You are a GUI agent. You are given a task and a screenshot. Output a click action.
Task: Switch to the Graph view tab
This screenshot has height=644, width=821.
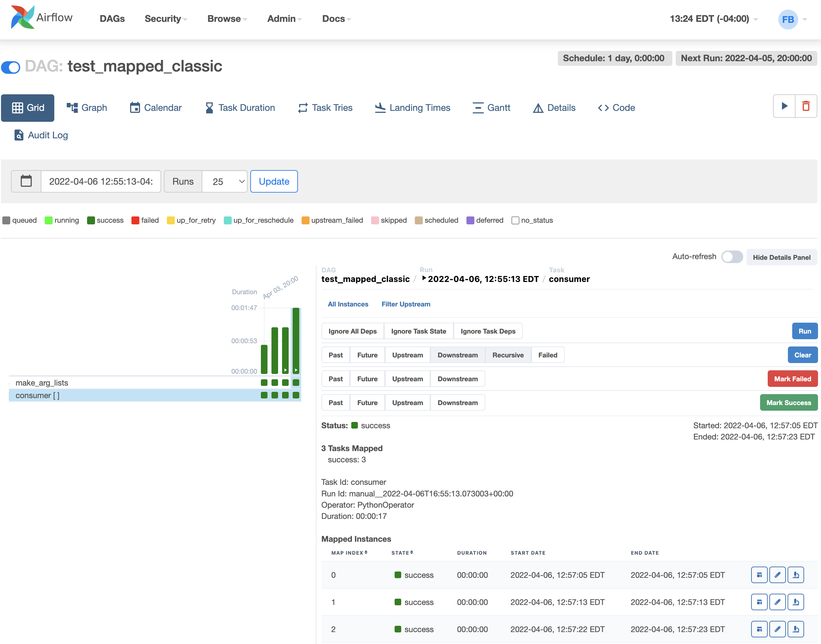87,108
